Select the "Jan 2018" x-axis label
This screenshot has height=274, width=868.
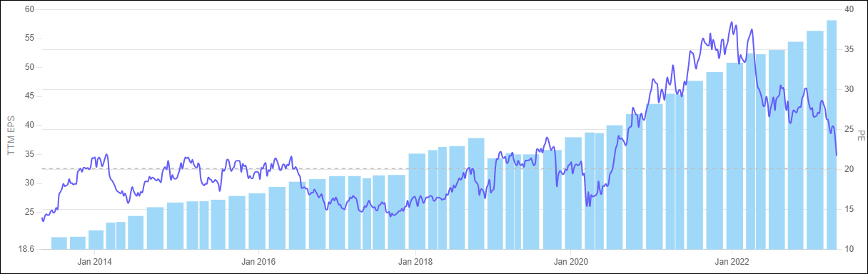(414, 262)
